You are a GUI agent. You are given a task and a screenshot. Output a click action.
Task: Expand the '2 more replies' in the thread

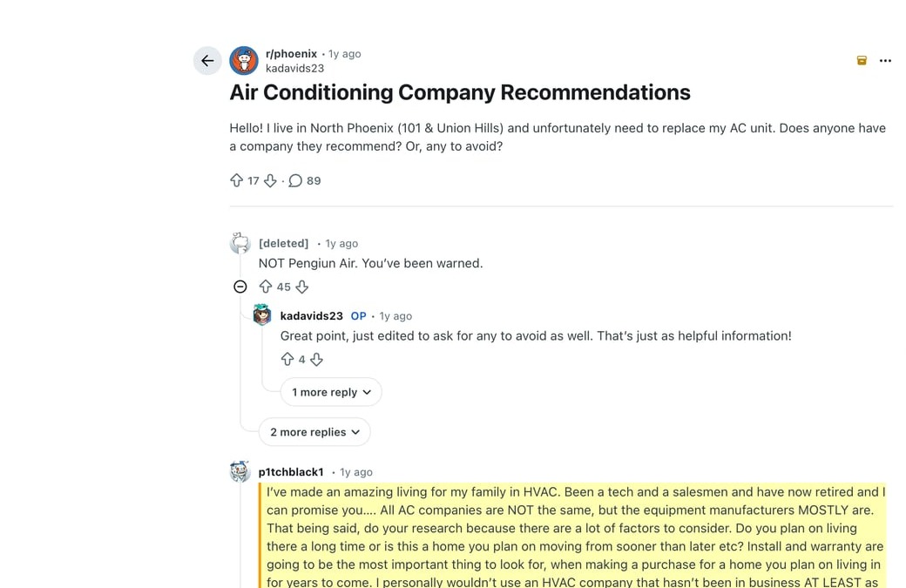tap(314, 431)
